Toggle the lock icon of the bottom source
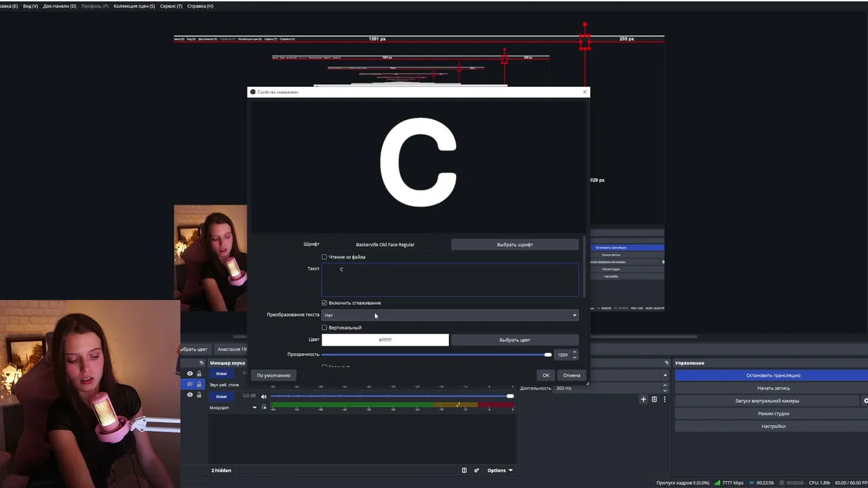The width and height of the screenshot is (868, 488). pos(199,395)
